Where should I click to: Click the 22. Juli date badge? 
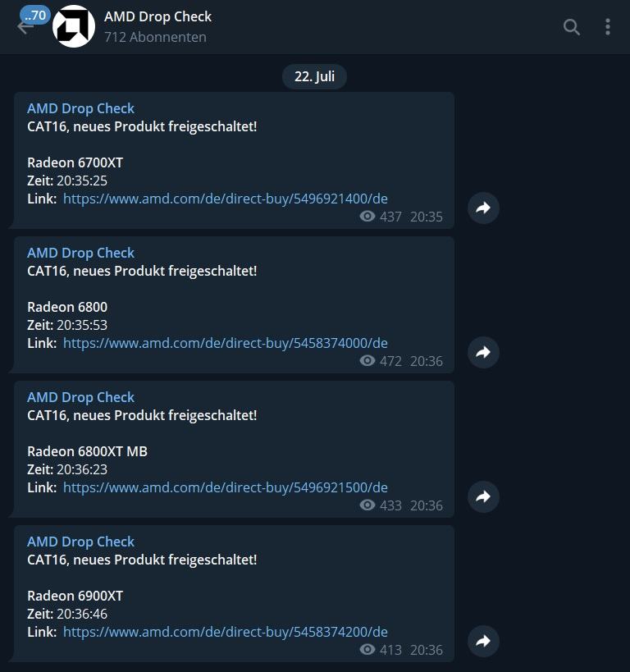coord(314,76)
